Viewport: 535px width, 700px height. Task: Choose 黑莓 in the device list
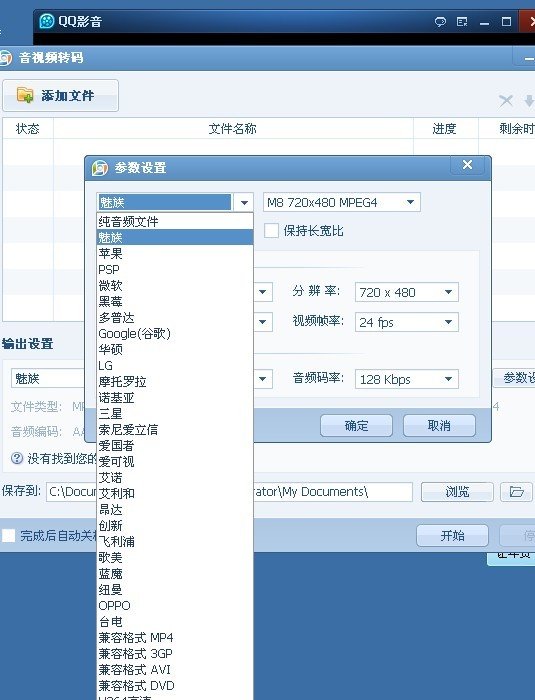click(175, 302)
